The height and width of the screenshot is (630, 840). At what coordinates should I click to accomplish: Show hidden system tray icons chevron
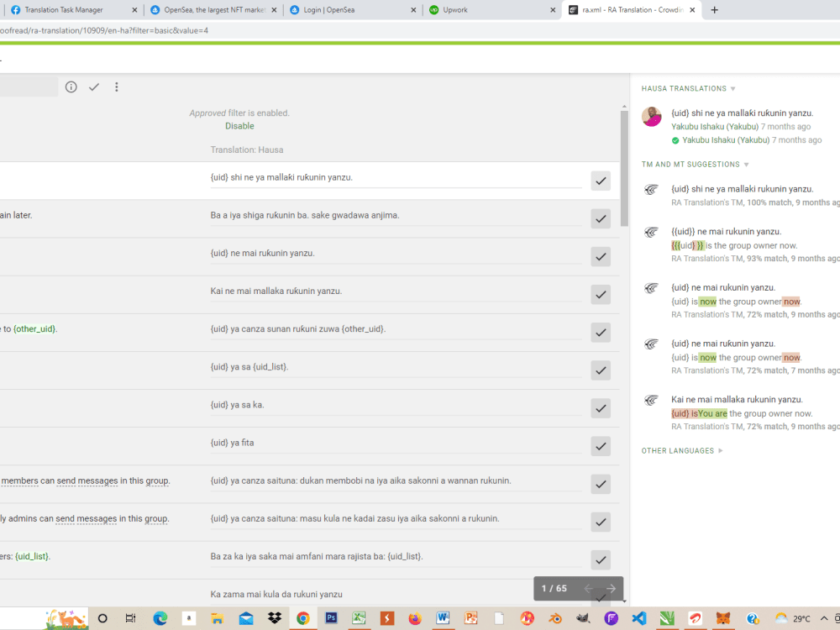coord(824,618)
